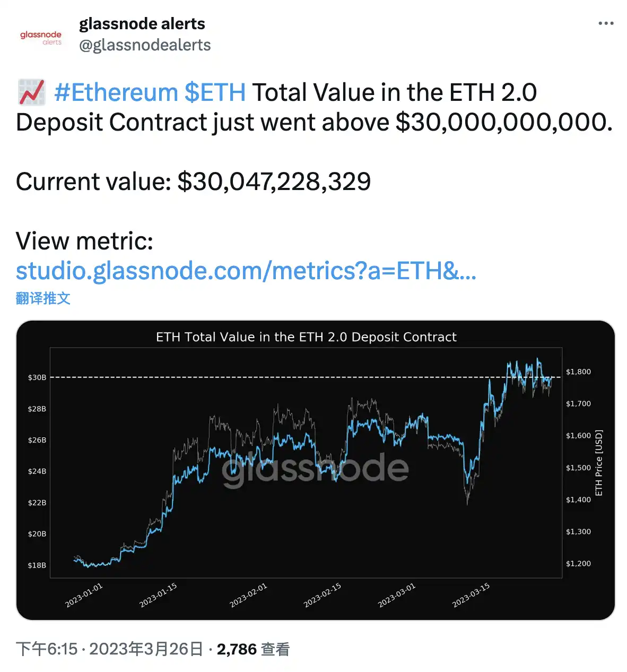Click 翻译推文 to translate the tweet

coord(43,298)
